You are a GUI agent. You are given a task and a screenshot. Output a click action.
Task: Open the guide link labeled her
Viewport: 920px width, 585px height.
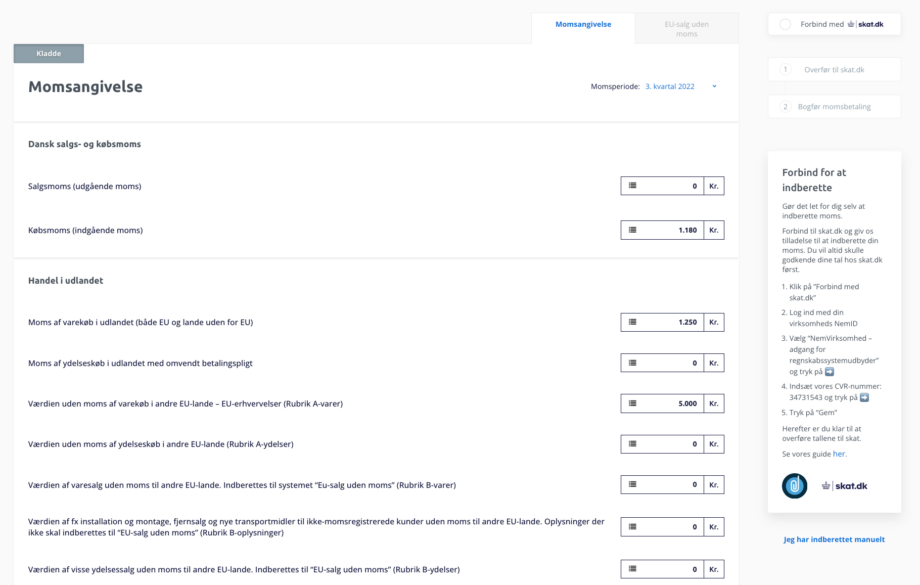click(838, 454)
